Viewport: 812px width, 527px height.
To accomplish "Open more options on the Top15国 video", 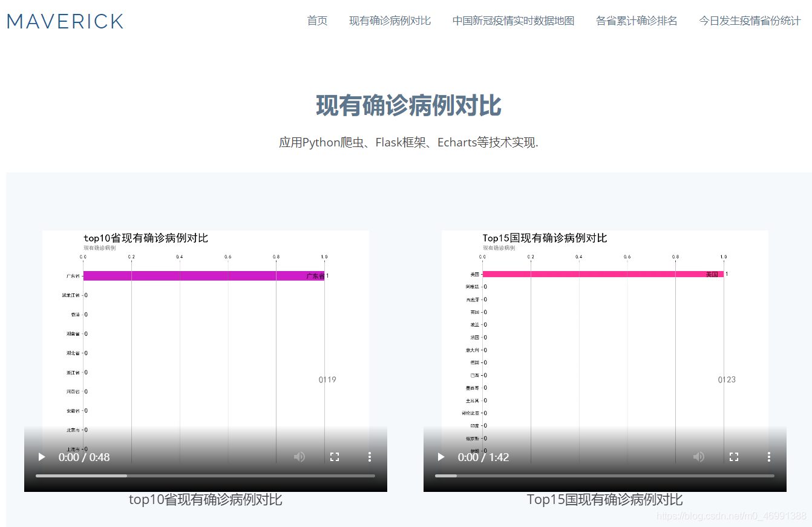I will click(x=769, y=457).
